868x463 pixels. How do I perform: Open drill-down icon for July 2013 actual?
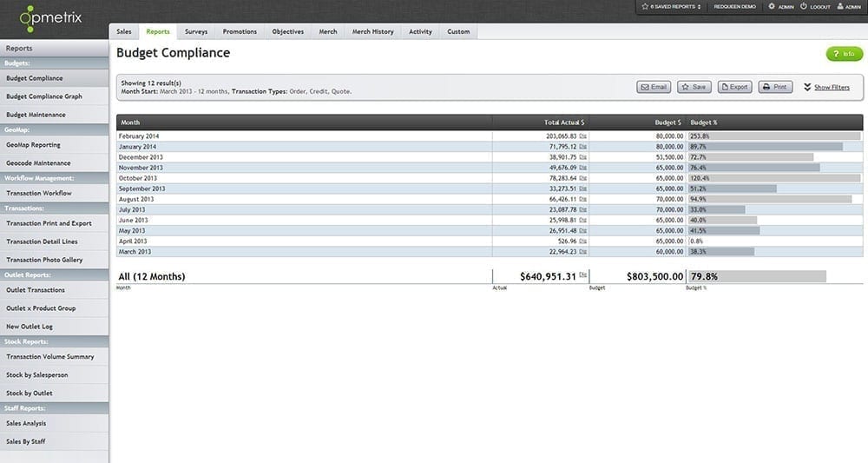click(x=583, y=210)
